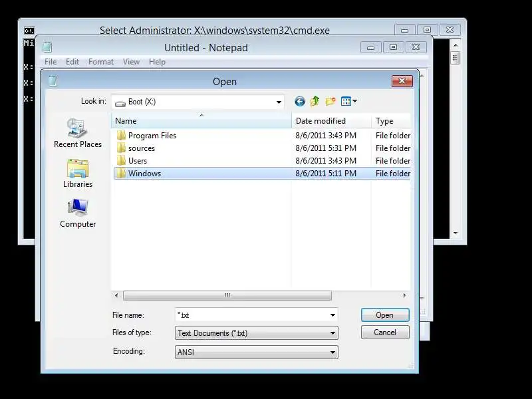532x399 pixels.
Task: Click the file list scroll right arrow
Action: coord(404,295)
